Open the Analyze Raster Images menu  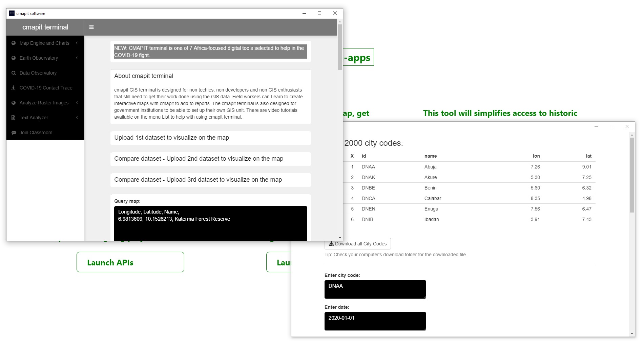45,103
